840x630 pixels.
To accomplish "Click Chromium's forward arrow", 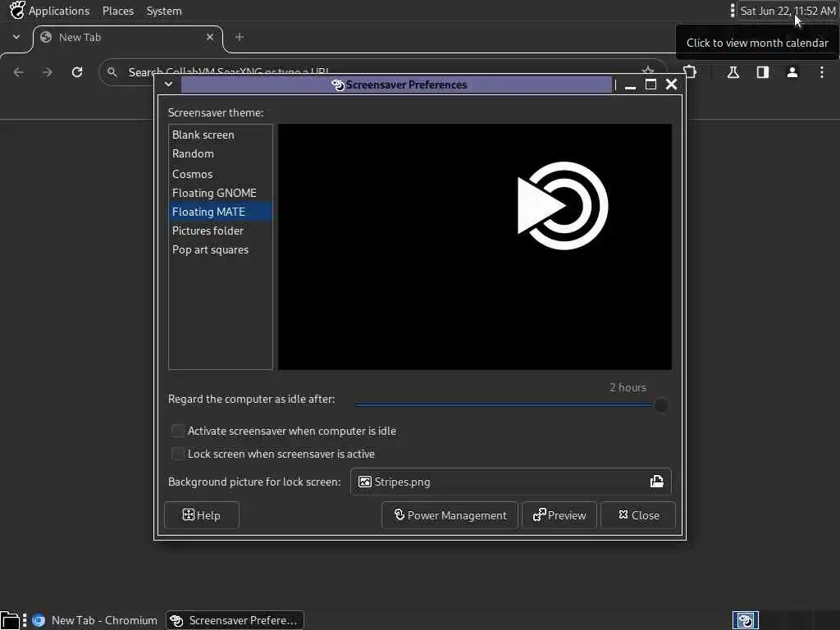I will pos(48,72).
